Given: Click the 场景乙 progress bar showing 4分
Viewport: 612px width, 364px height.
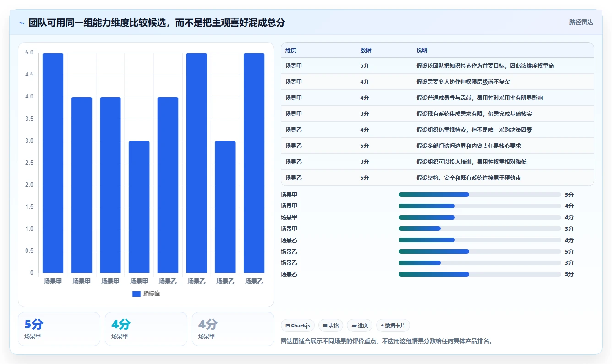Looking at the screenshot, I should [480, 240].
